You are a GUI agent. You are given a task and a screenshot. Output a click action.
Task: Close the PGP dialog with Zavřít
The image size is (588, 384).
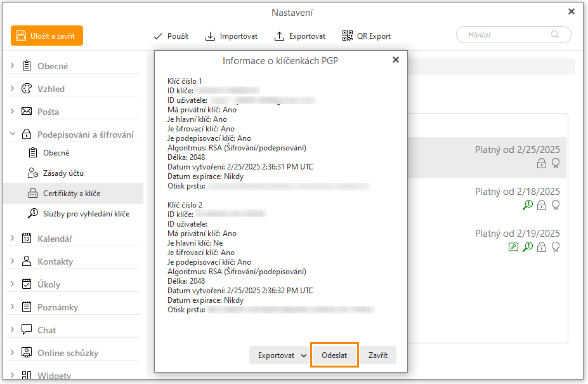click(378, 355)
